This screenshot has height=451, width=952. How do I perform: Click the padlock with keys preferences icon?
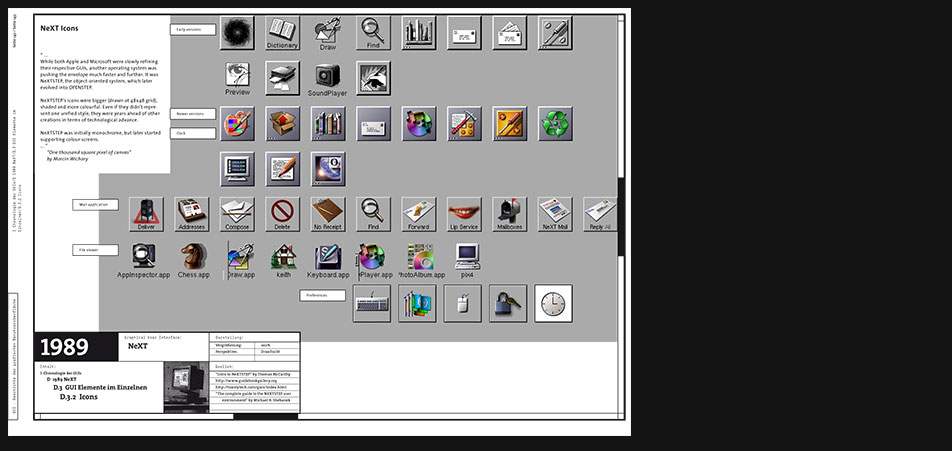[x=508, y=303]
